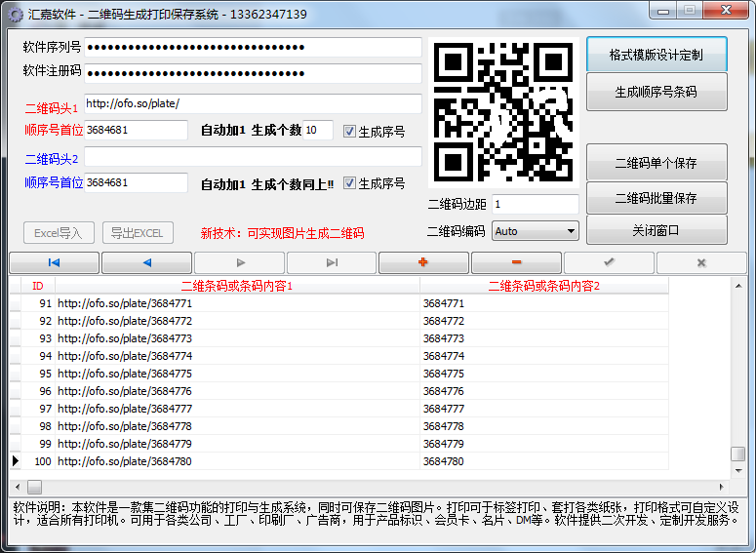756x553 pixels.
Task: Click the vertical scrollbar thumb
Action: pos(738,454)
